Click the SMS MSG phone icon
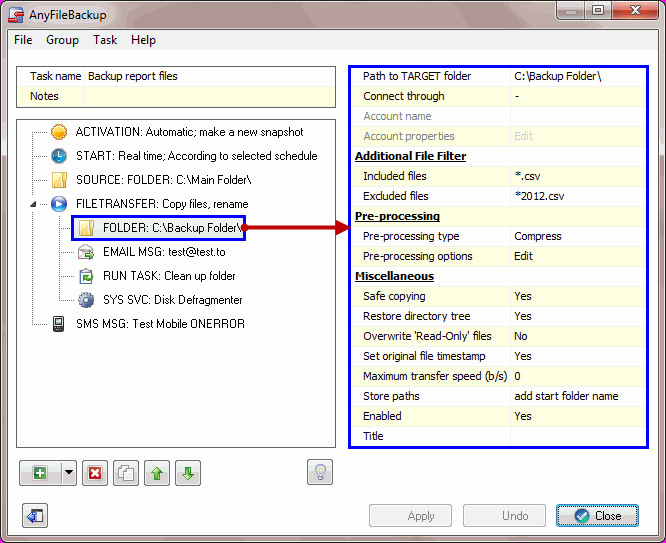This screenshot has width=666, height=543. coord(59,324)
